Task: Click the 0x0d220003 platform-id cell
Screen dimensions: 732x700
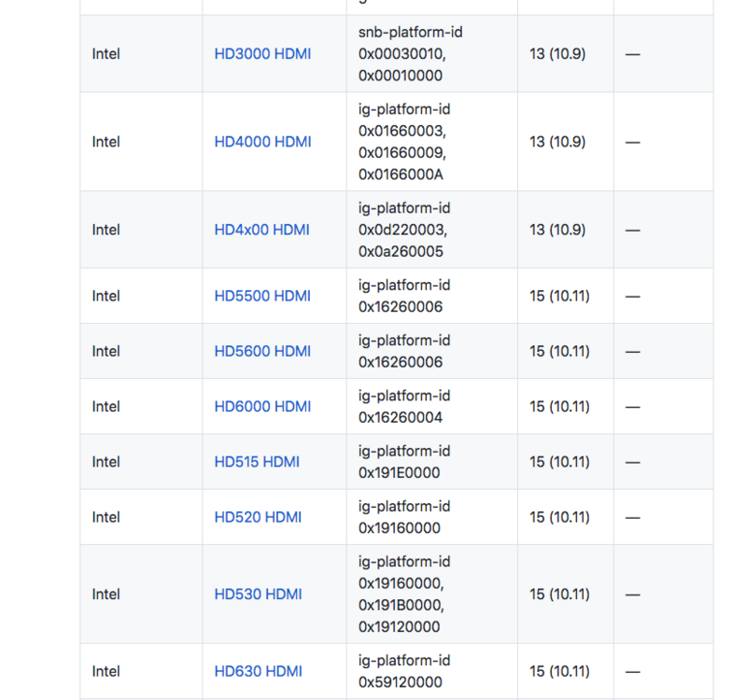Action: [x=402, y=230]
